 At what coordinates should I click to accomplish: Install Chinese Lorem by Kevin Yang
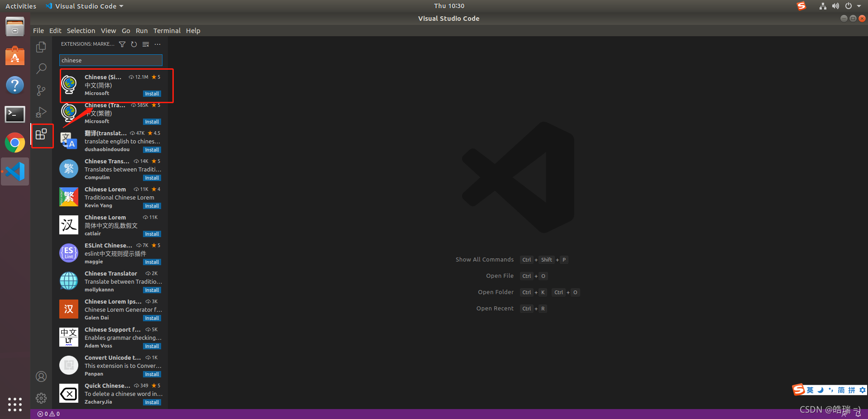click(152, 206)
